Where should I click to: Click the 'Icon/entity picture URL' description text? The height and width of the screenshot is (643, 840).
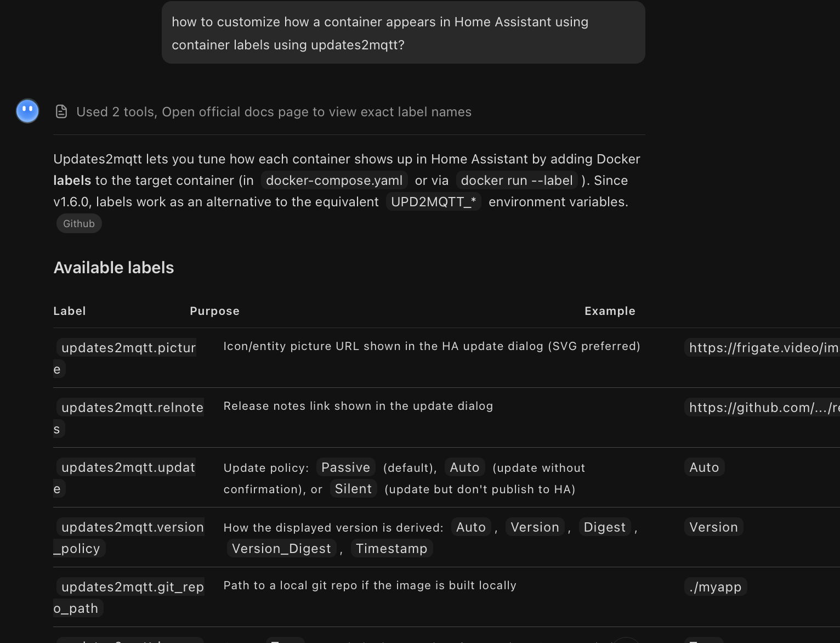432,346
